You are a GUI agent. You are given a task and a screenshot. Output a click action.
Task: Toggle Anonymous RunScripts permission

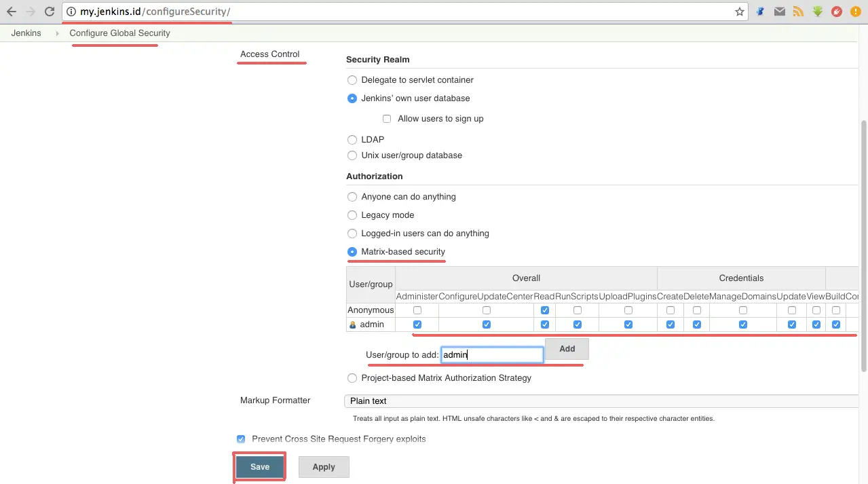pos(578,310)
